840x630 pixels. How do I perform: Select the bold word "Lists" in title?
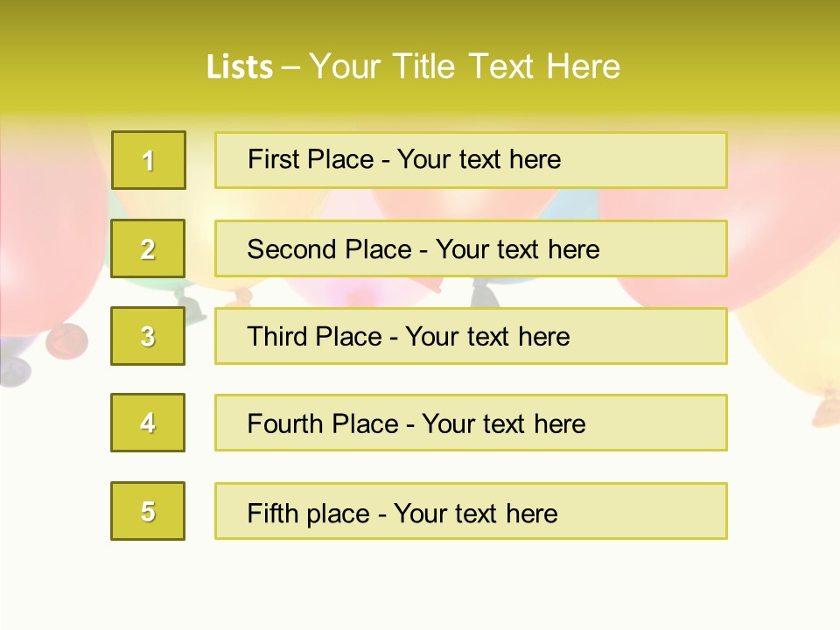click(239, 67)
